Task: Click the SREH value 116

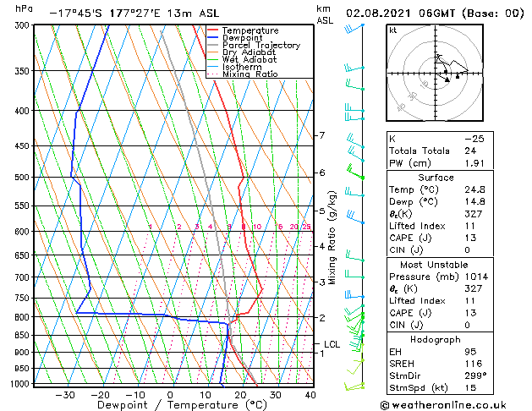Action: tap(473, 364)
